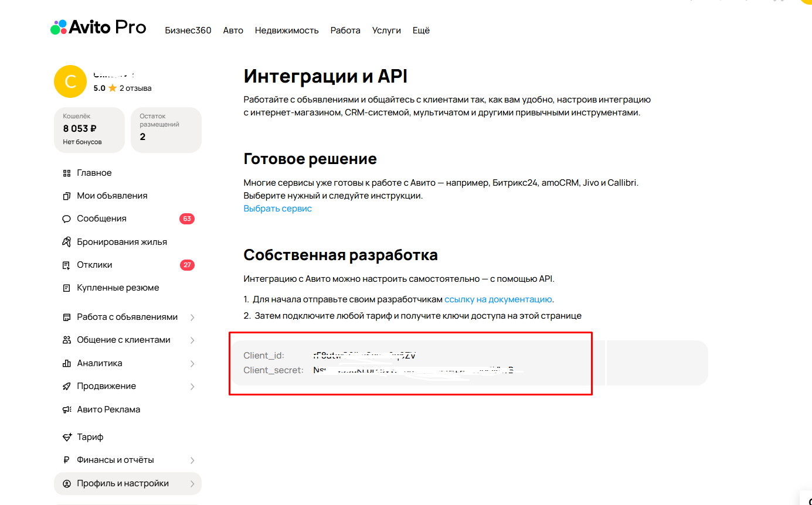Click the Avito Pro logo

(x=98, y=27)
